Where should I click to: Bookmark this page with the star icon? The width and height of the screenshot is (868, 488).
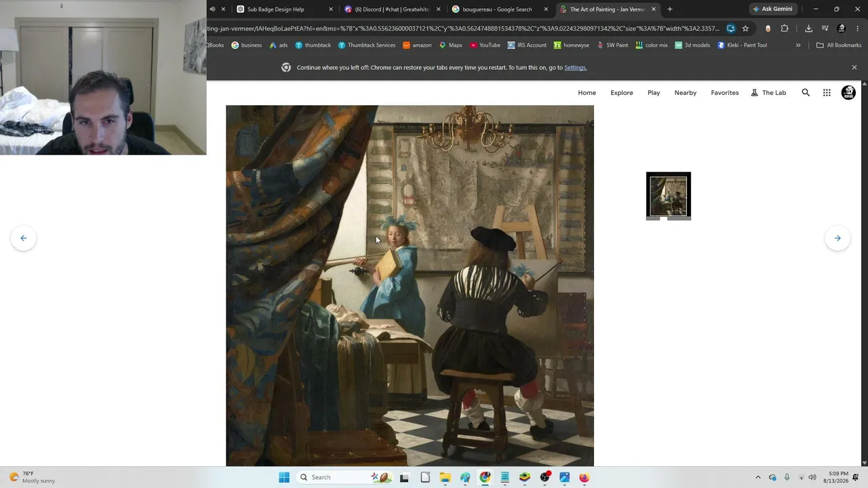745,28
